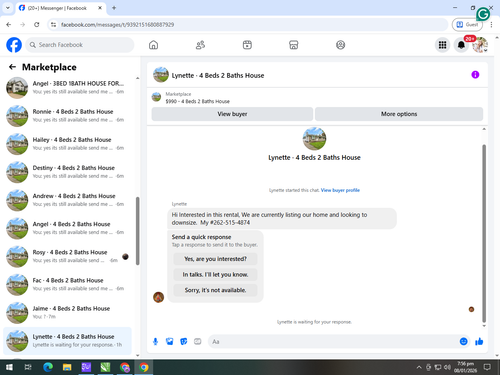This screenshot has width=500, height=375.
Task: Open the Facebook logo home link
Action: pos(14,45)
